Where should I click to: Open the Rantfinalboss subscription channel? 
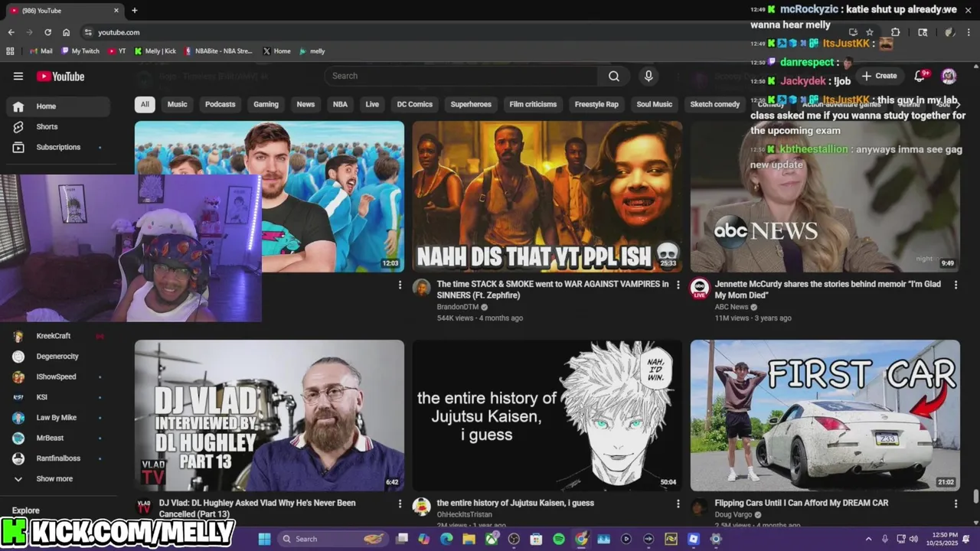tap(58, 458)
